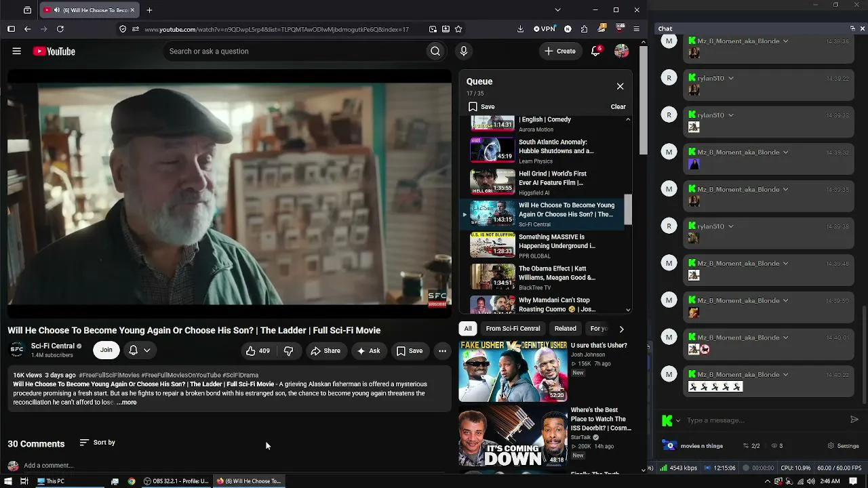Reload the page in the browser
868x488 pixels.
coord(60,29)
